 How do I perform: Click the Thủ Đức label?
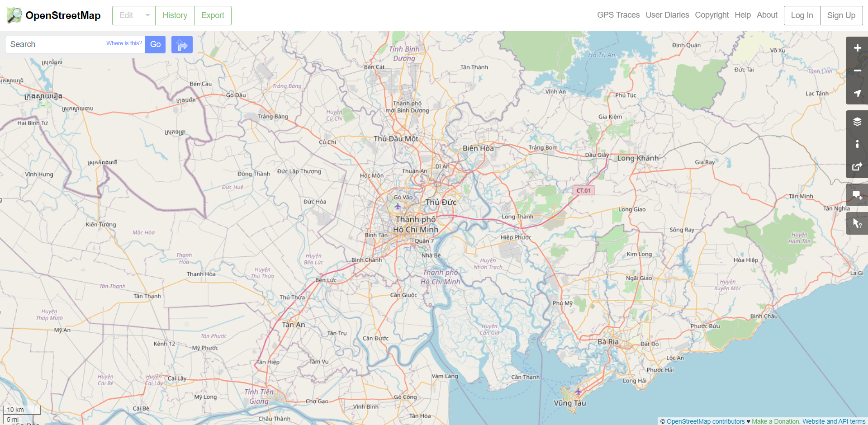[x=441, y=202]
